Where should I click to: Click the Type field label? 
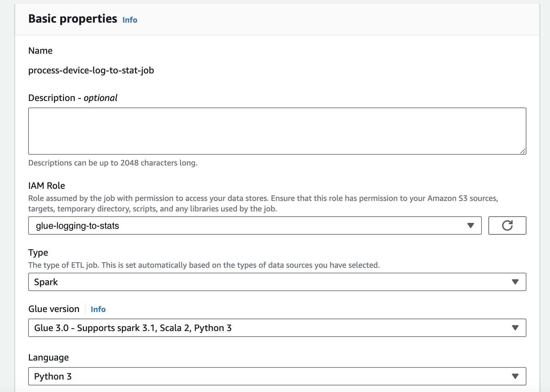click(38, 253)
